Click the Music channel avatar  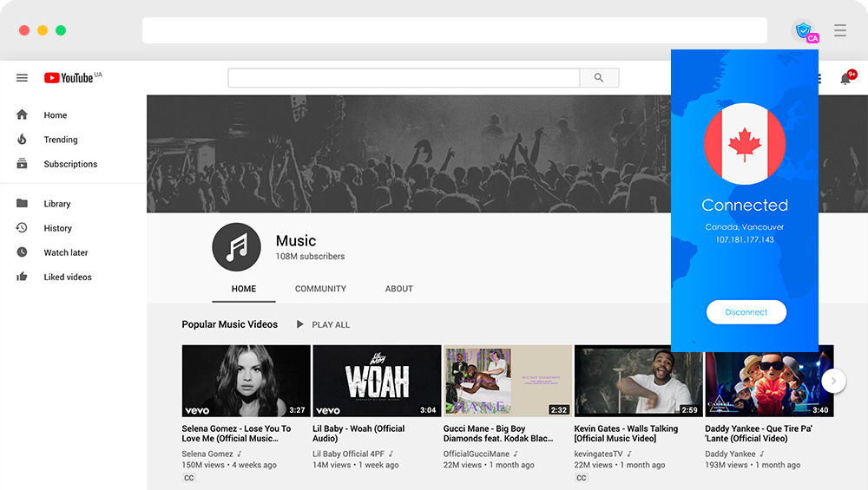(x=236, y=247)
